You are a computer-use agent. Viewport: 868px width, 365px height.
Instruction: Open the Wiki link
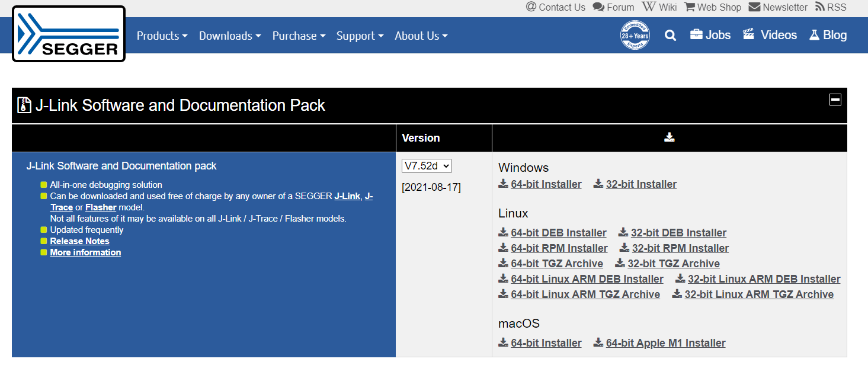point(659,7)
